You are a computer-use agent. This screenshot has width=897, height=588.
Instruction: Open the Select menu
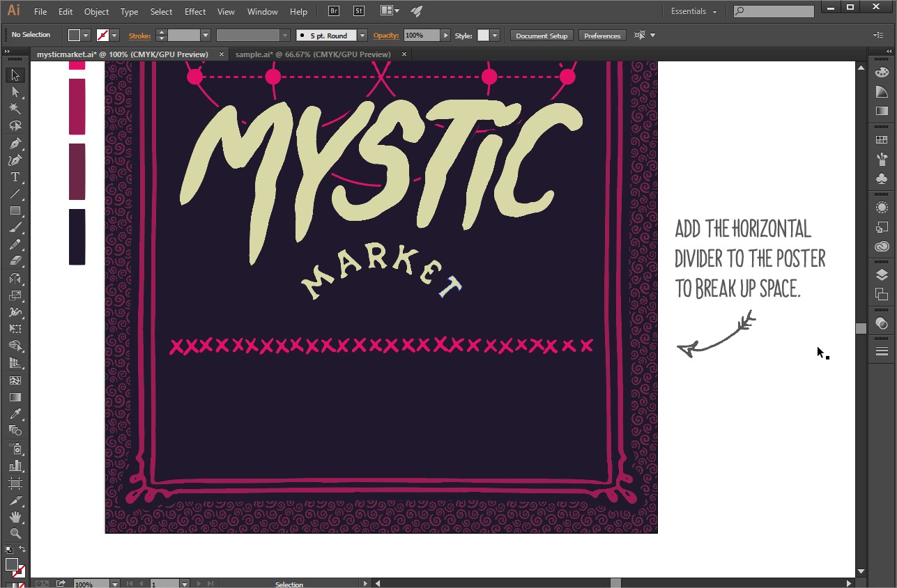(x=161, y=12)
